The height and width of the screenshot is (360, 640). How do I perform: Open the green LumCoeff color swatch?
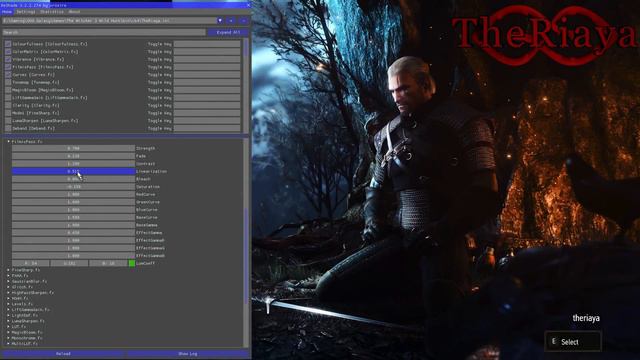click(132, 263)
